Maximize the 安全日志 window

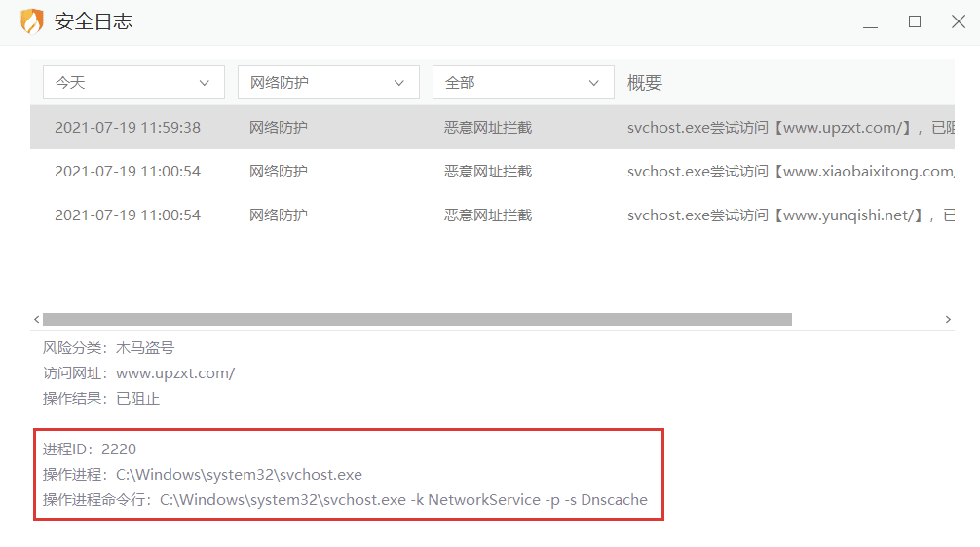pyautogui.click(x=915, y=21)
